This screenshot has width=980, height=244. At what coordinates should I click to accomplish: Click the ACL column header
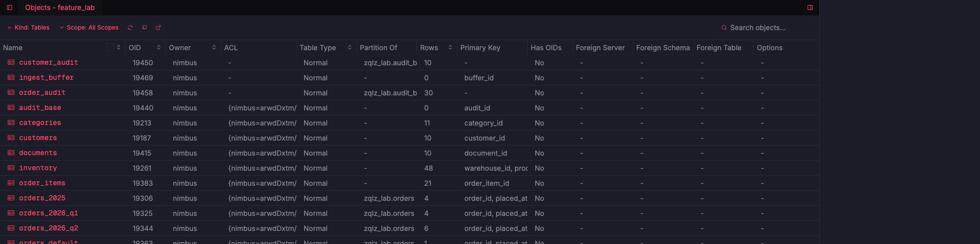pos(259,48)
